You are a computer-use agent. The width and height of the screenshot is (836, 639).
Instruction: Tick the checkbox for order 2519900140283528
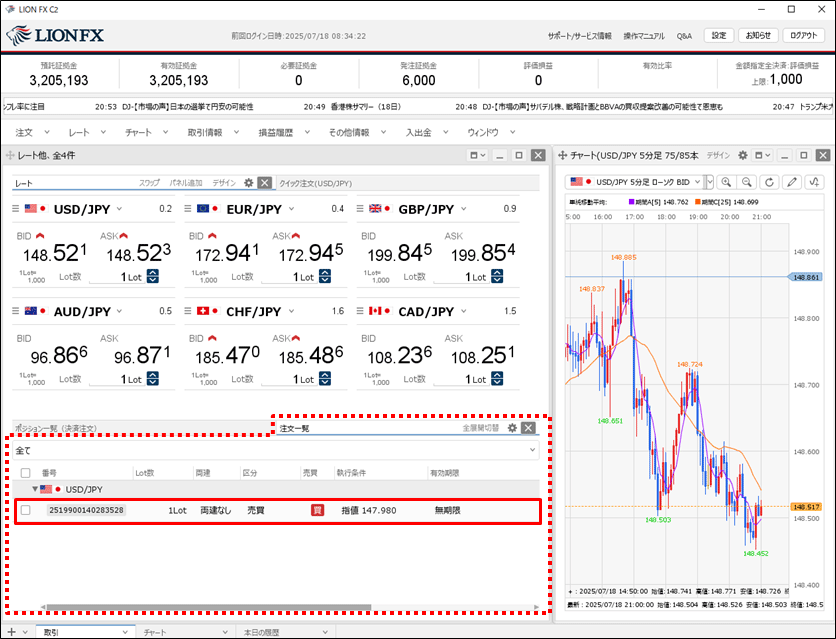tap(26, 510)
